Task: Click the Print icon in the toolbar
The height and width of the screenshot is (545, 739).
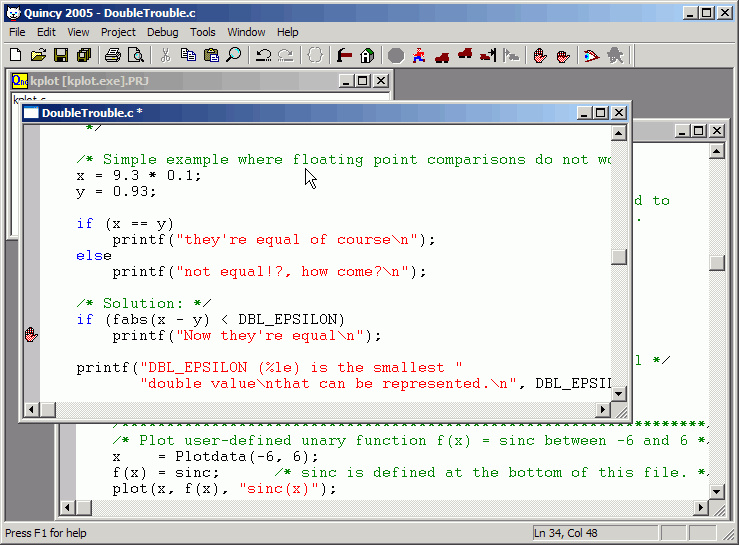Action: click(x=113, y=55)
